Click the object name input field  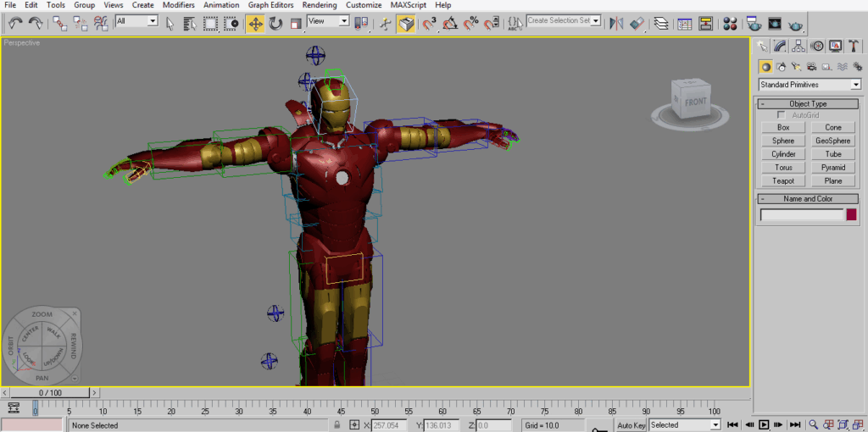pos(802,214)
